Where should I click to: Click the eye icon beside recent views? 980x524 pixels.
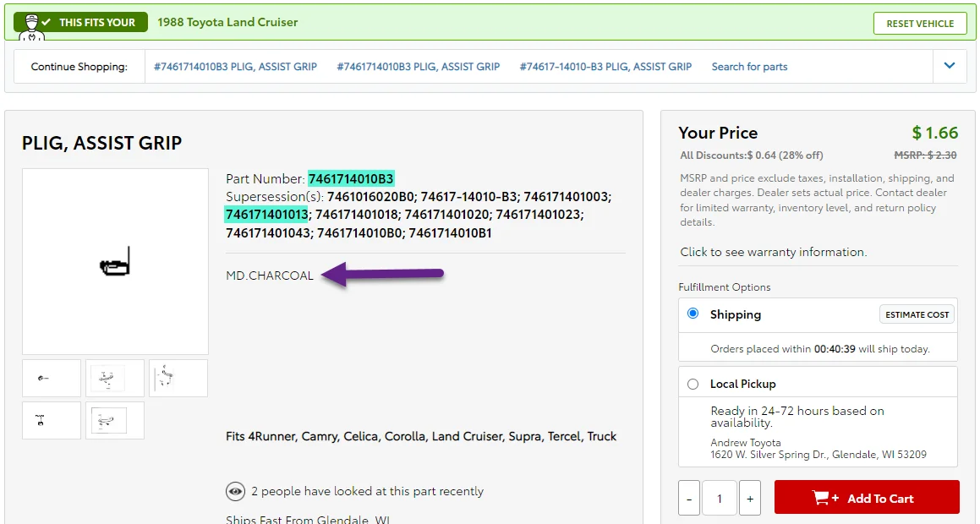tap(235, 492)
